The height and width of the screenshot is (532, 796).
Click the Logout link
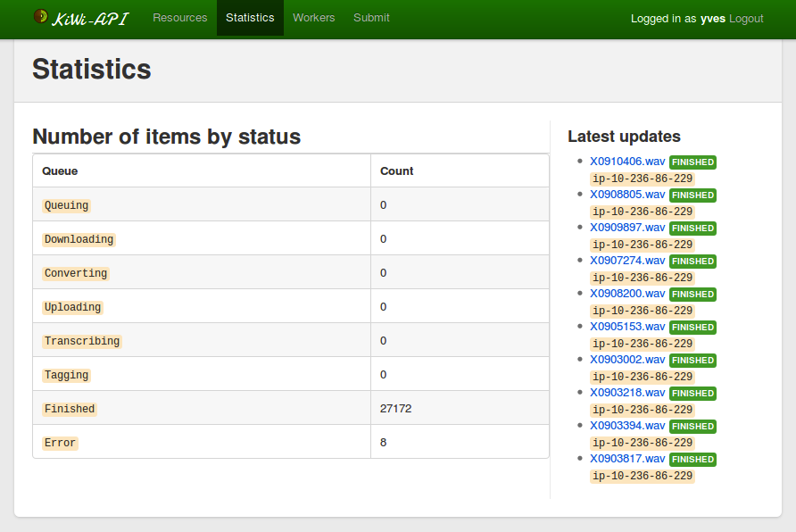pyautogui.click(x=746, y=19)
